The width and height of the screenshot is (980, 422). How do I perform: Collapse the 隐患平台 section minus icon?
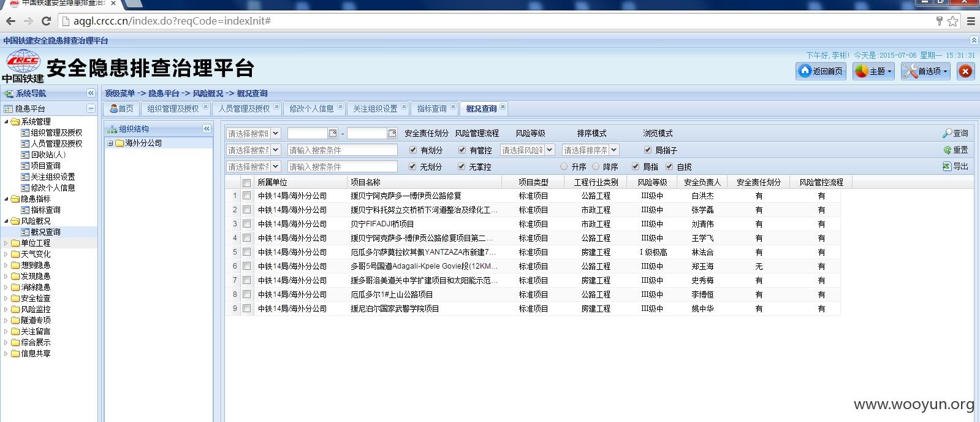coord(91,109)
